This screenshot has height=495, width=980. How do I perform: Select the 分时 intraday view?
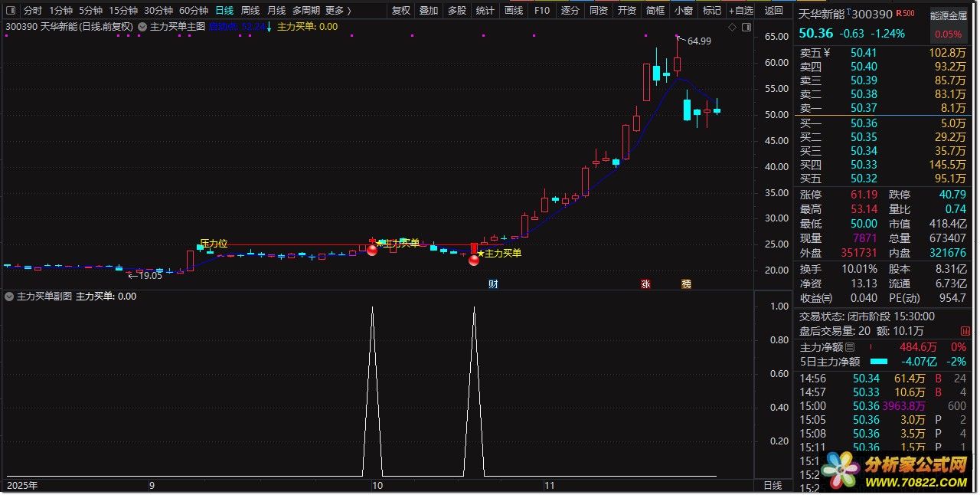click(x=33, y=11)
